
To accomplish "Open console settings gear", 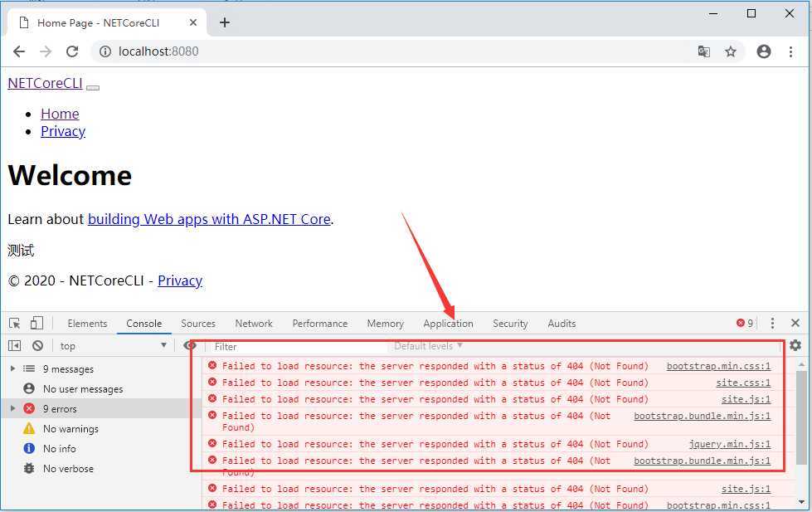I will 795,345.
